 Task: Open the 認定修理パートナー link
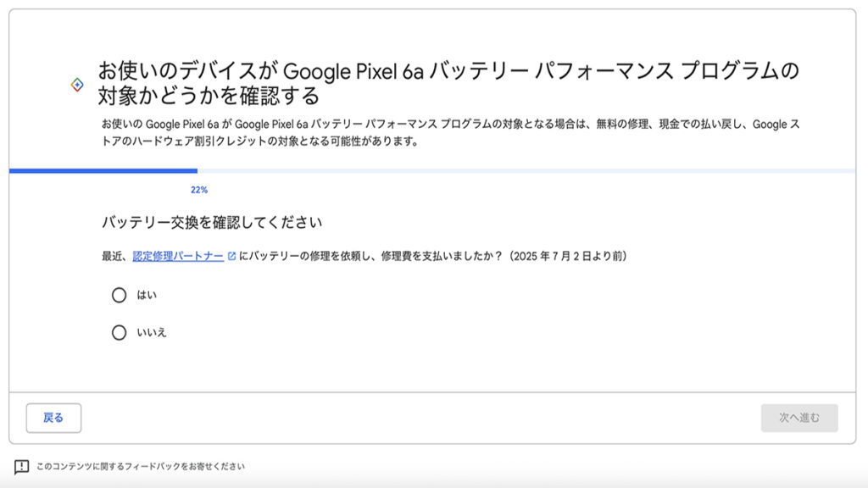coord(178,256)
